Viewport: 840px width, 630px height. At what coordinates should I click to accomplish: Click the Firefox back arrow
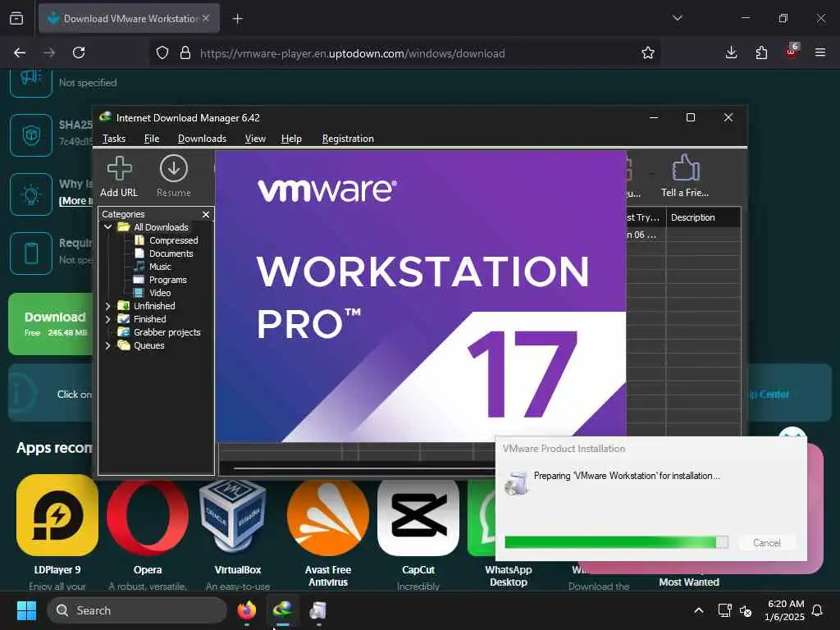pyautogui.click(x=20, y=52)
